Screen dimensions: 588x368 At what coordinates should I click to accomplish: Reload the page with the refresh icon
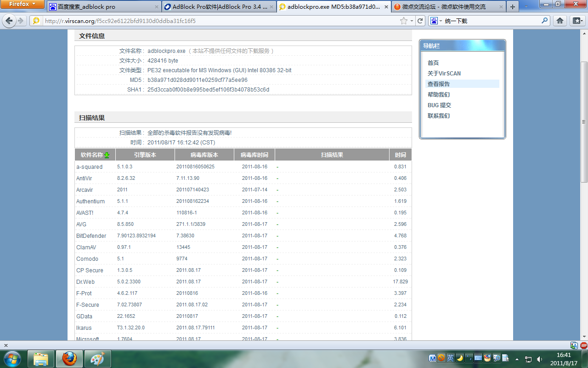tap(420, 21)
